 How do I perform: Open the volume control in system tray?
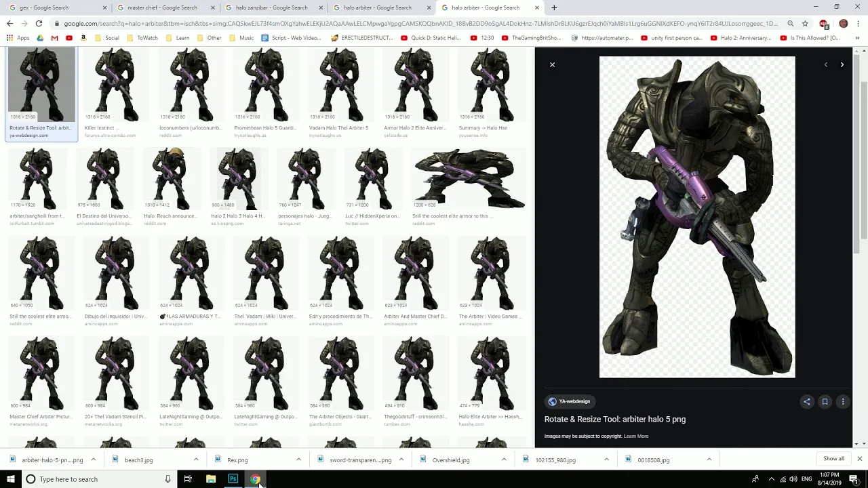[793, 479]
